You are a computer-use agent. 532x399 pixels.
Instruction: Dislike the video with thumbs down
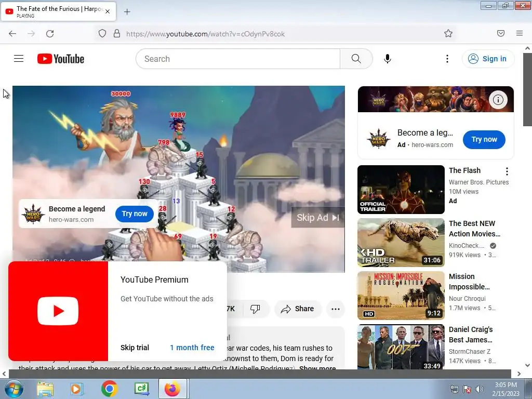pos(255,309)
